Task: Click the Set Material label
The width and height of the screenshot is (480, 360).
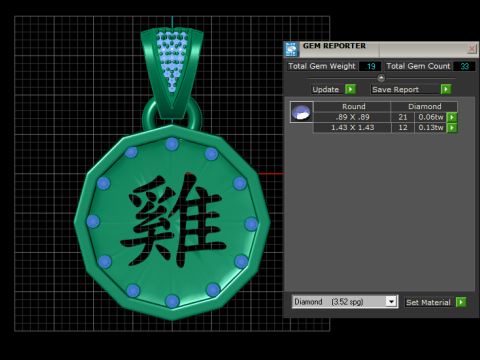Action: click(x=428, y=302)
